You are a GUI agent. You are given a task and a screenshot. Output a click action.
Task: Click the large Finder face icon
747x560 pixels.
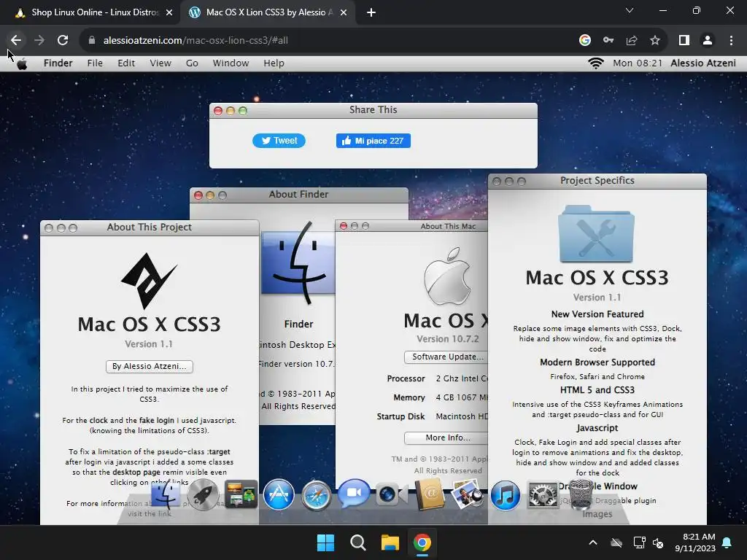(x=298, y=262)
